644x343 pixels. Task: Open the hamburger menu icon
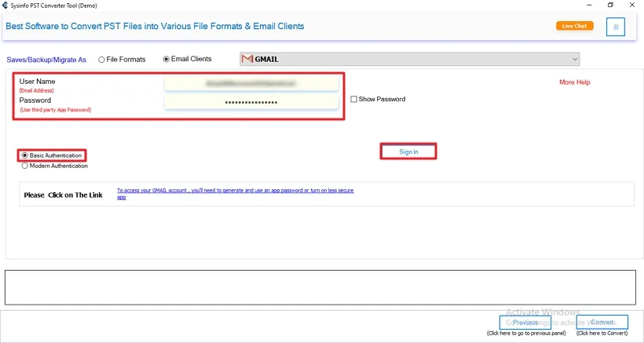pyautogui.click(x=615, y=27)
